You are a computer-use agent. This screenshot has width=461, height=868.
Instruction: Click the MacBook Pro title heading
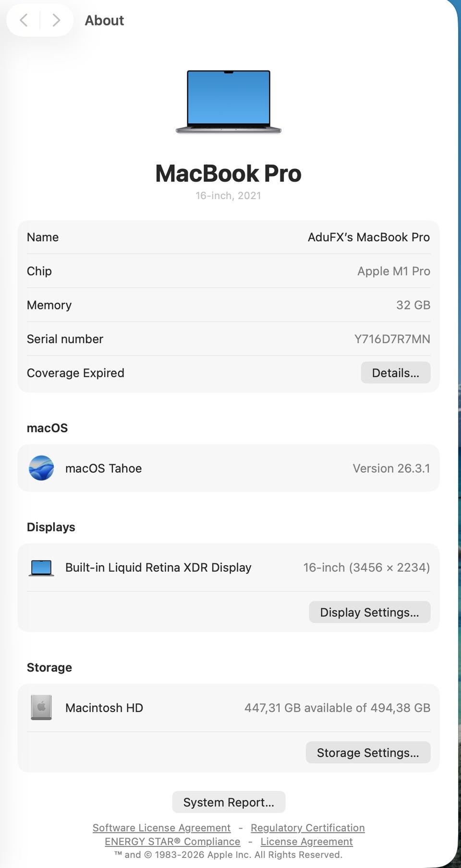pos(229,174)
